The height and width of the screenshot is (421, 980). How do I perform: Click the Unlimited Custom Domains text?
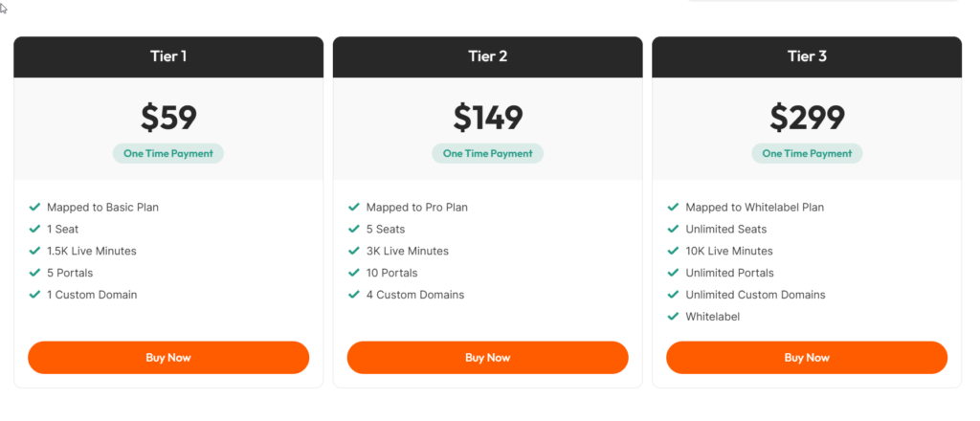click(x=755, y=295)
